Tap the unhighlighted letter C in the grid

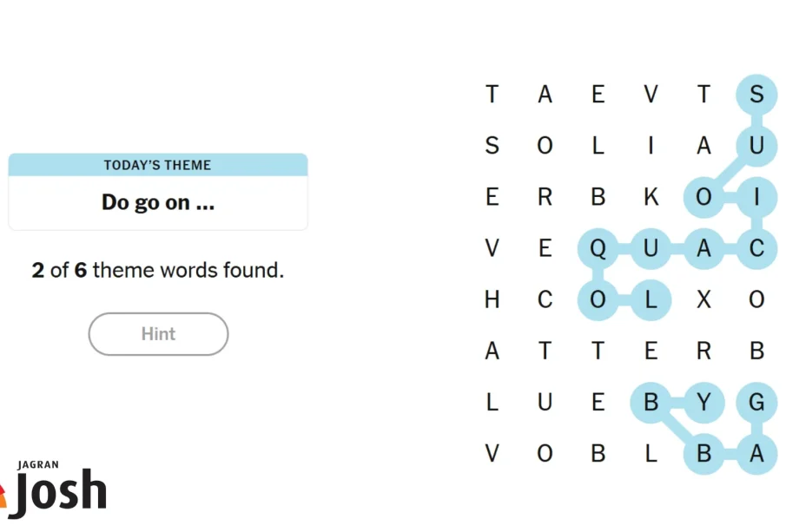click(545, 300)
